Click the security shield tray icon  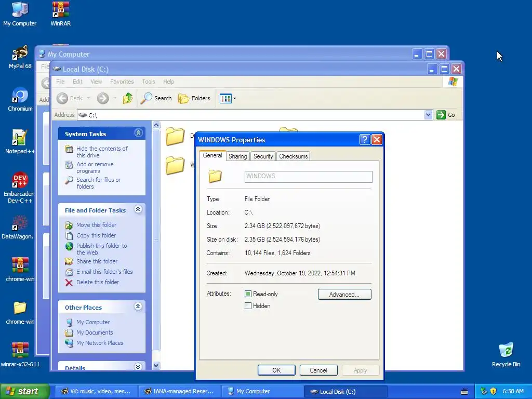(x=493, y=392)
